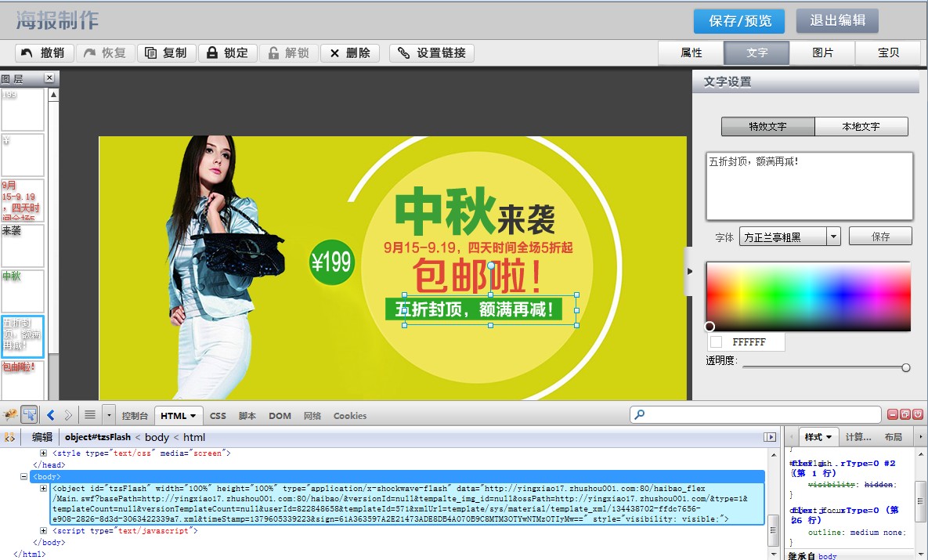Click the 恢复 redo button
This screenshot has height=560, width=928.
106,52
